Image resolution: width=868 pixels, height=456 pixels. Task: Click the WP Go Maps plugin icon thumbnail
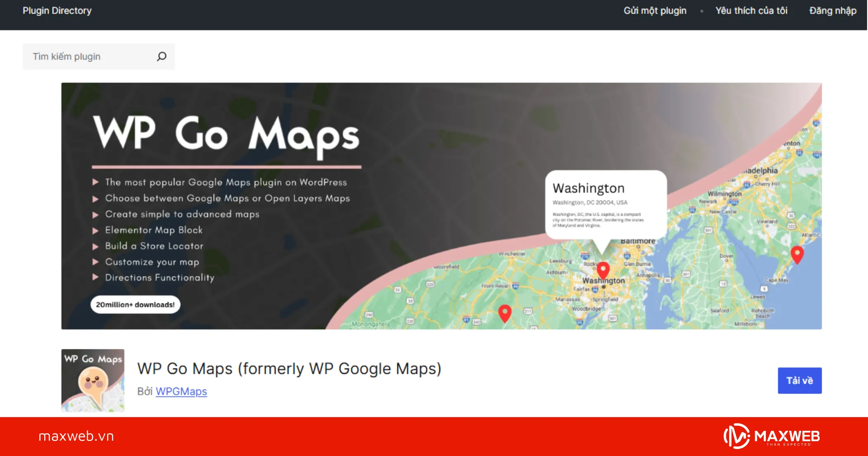coord(93,380)
